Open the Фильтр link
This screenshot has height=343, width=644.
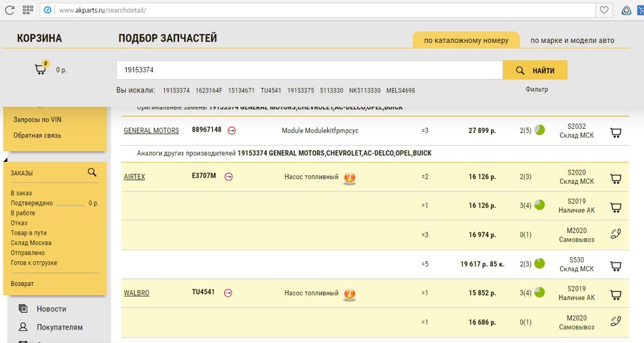(x=537, y=89)
